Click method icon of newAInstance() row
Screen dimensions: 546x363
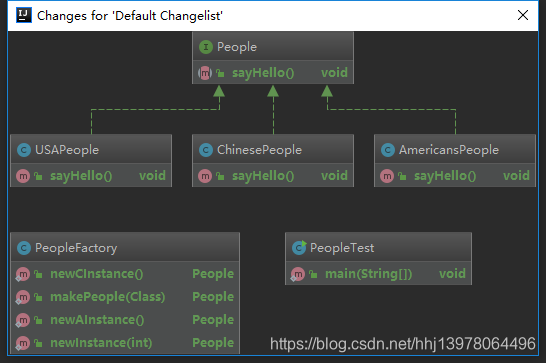[23, 320]
